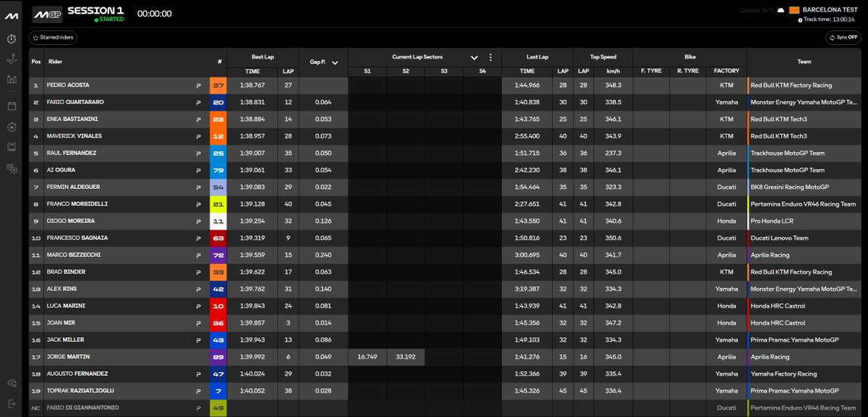This screenshot has width=868, height=417.
Task: Click the weather cloud icon in header
Action: 780,10
